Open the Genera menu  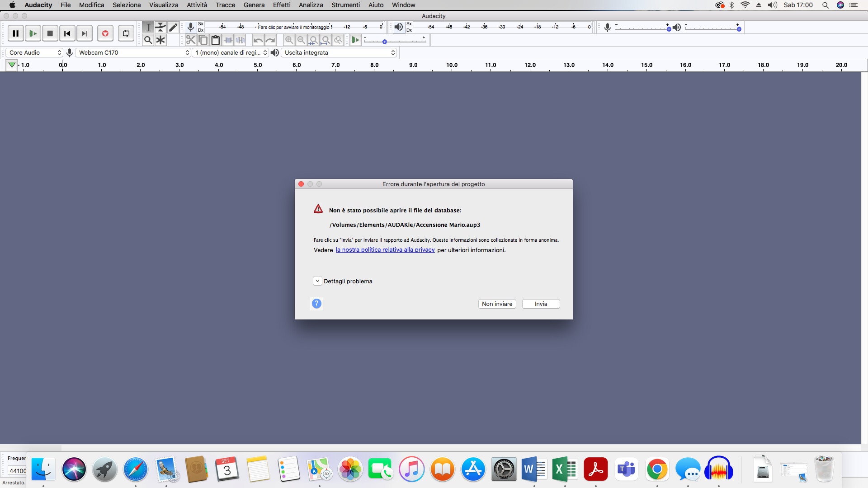pos(254,5)
